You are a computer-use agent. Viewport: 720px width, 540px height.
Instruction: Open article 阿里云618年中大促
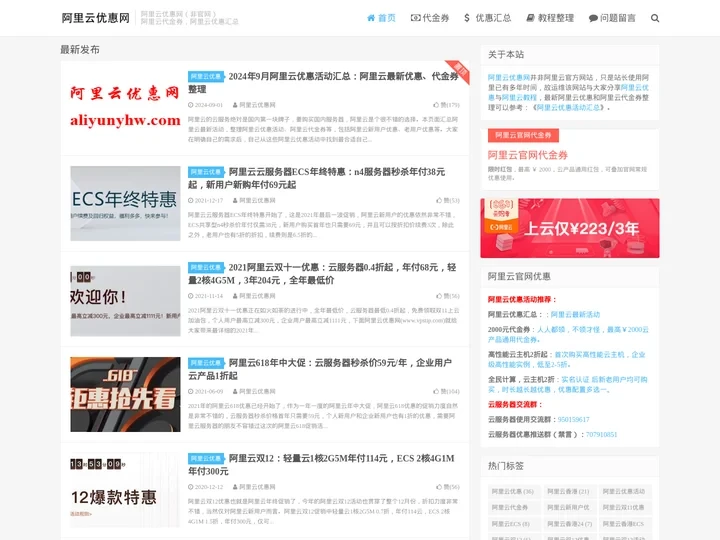click(320, 369)
